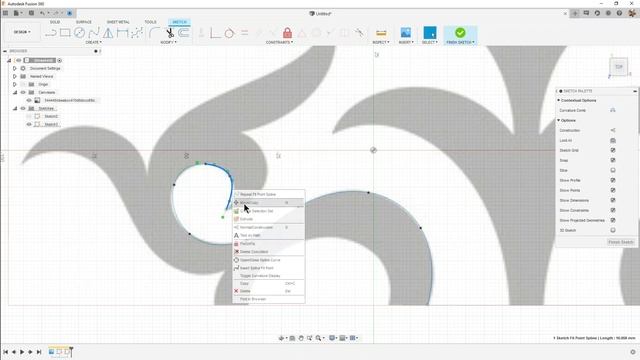This screenshot has height=360, width=640.
Task: Enable the 3D Sketch checkbox
Action: point(613,230)
